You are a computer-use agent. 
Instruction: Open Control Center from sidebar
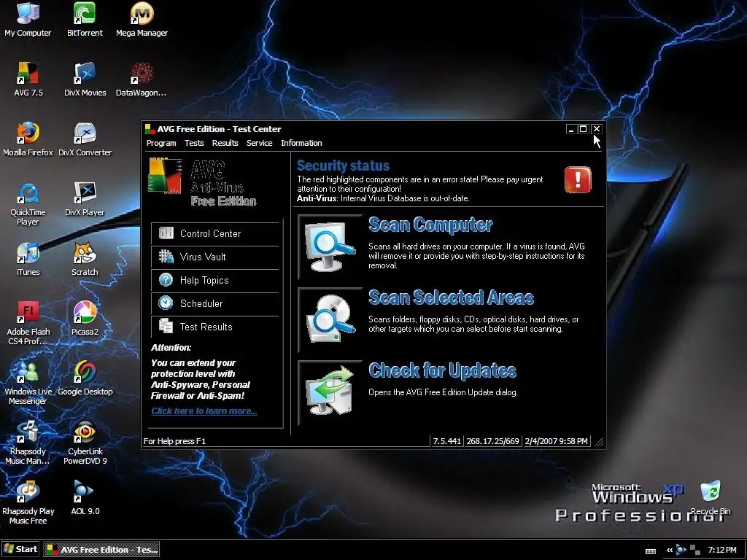(215, 234)
